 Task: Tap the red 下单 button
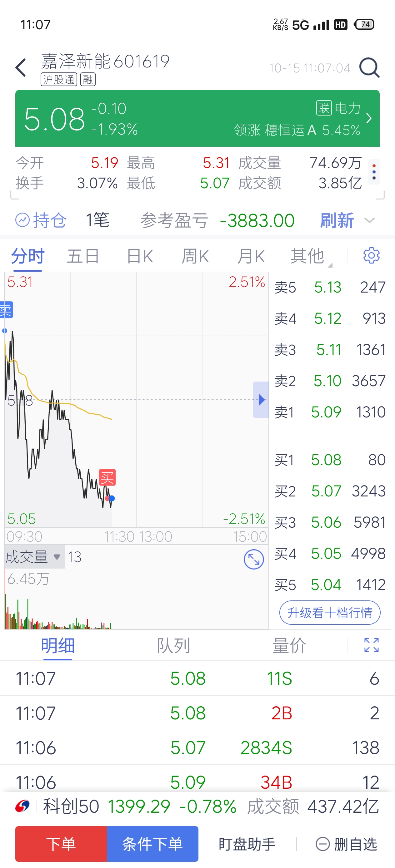point(61,844)
